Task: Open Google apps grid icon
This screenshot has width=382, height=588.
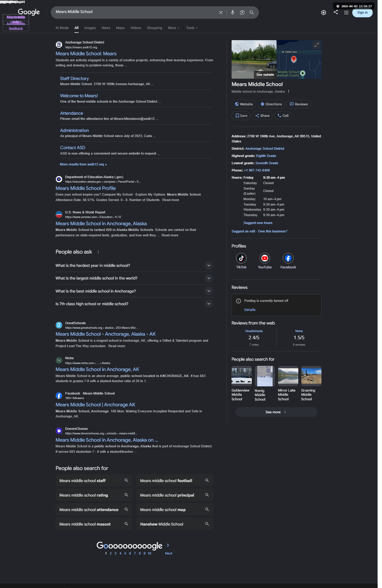Action: pos(346,12)
